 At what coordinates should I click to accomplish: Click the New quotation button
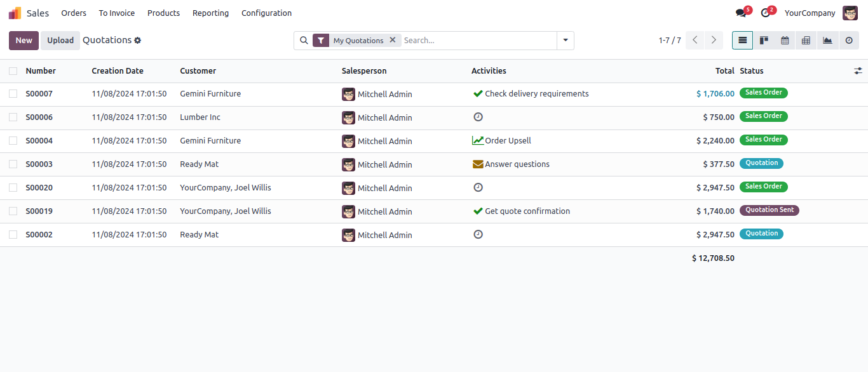click(24, 41)
